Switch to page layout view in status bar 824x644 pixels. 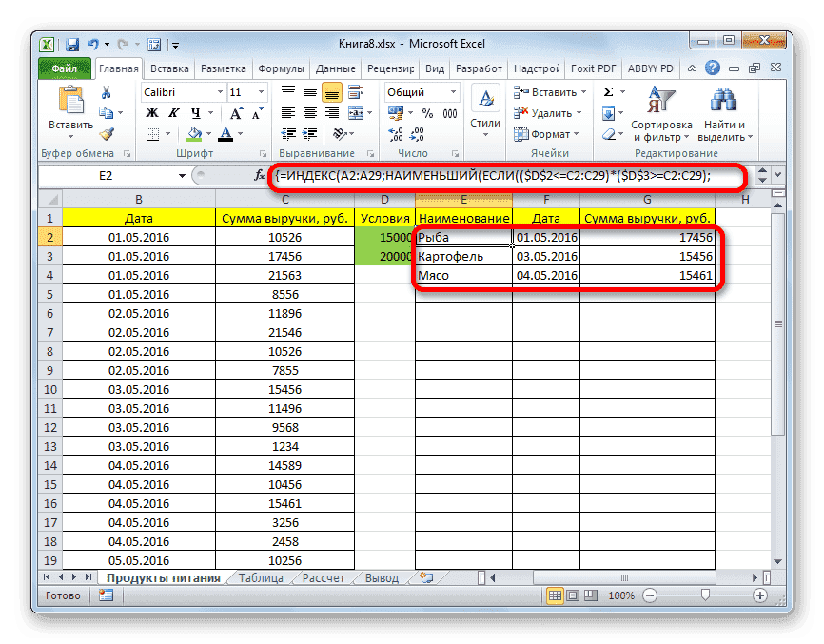pyautogui.click(x=573, y=595)
